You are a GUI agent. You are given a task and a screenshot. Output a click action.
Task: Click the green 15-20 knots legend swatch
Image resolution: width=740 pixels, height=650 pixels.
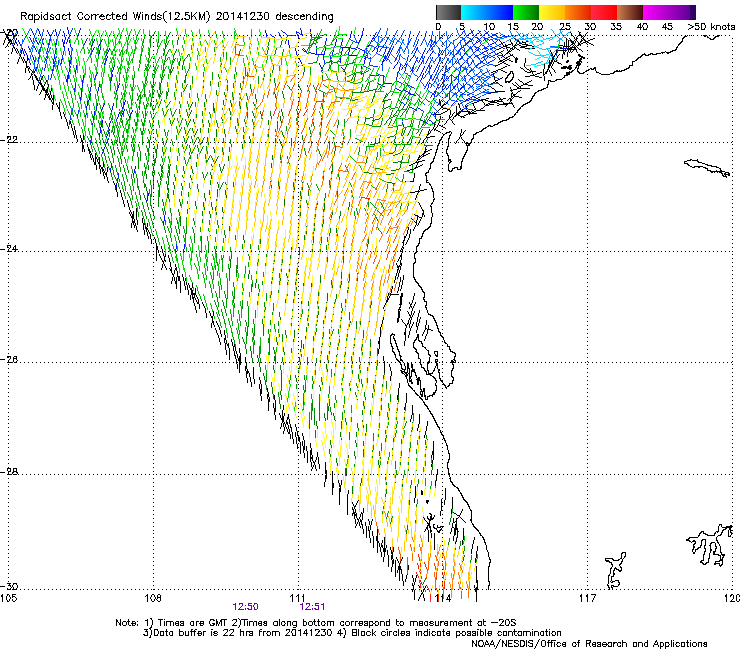coord(526,12)
